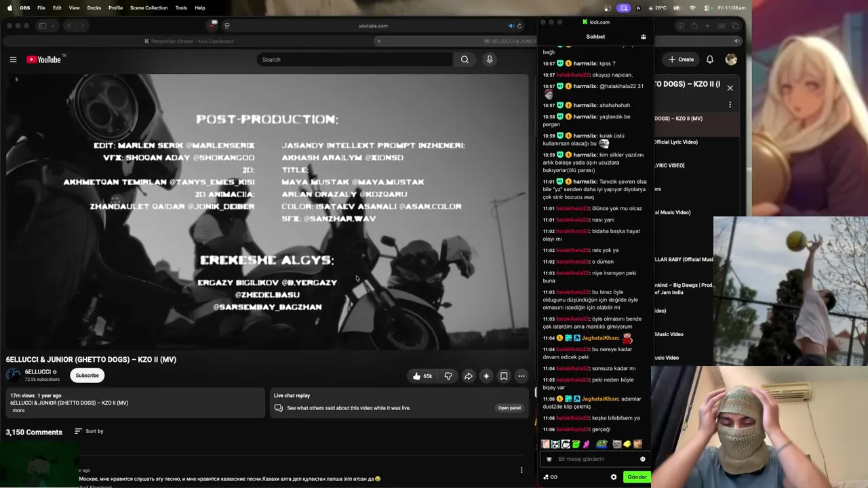Open the Profile menu
868x488 pixels.
[x=115, y=8]
